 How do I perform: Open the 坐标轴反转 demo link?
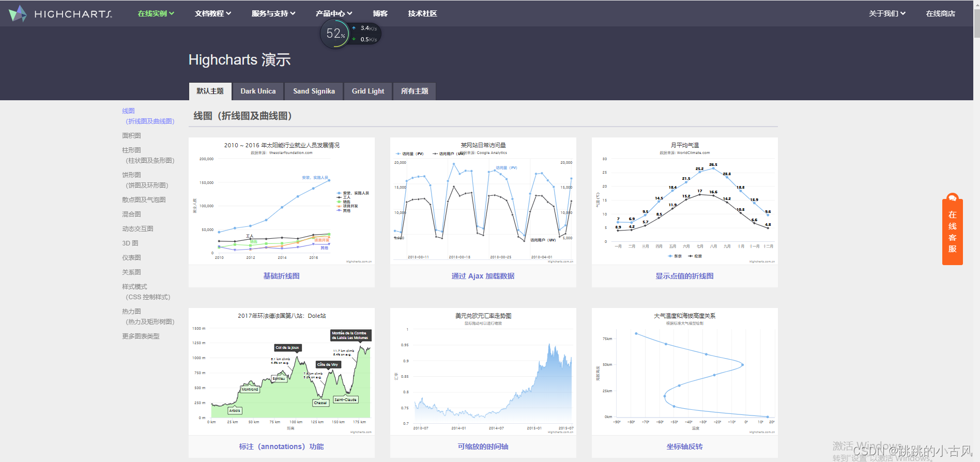(685, 446)
